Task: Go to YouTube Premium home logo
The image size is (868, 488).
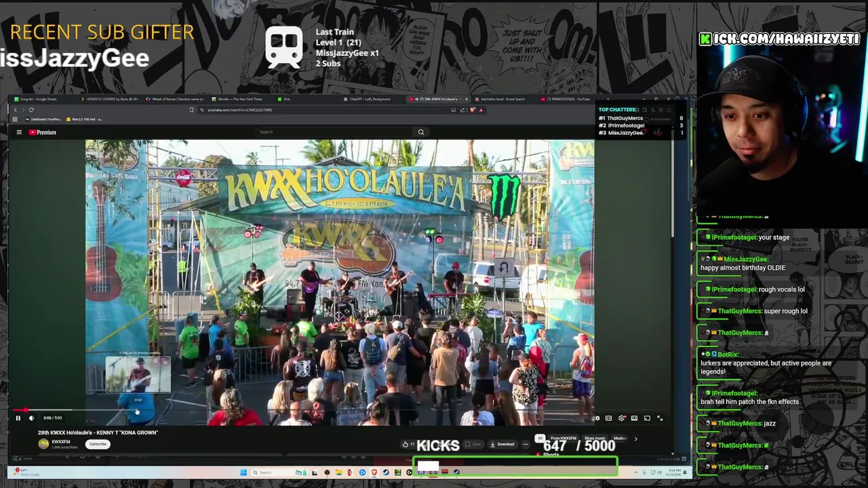Action: 43,132
